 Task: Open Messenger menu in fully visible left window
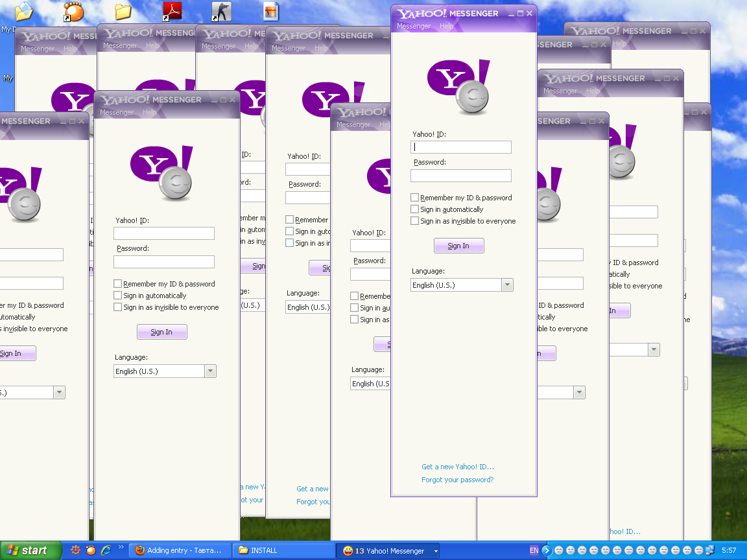[x=117, y=112]
